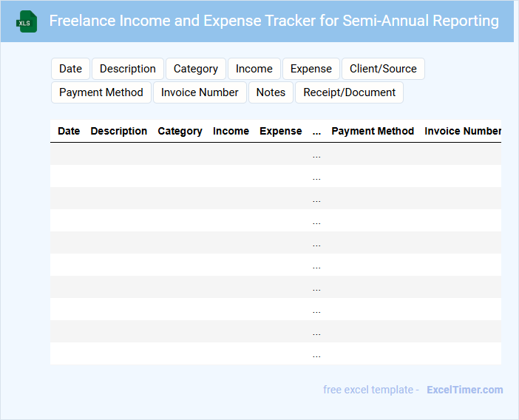Click the Expense column header in table

click(281, 131)
